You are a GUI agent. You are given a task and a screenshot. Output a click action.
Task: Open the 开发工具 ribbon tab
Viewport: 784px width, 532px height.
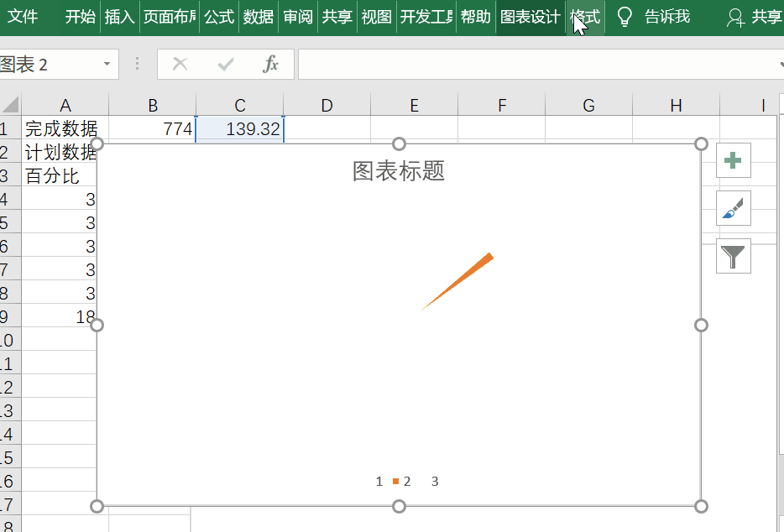coord(426,17)
